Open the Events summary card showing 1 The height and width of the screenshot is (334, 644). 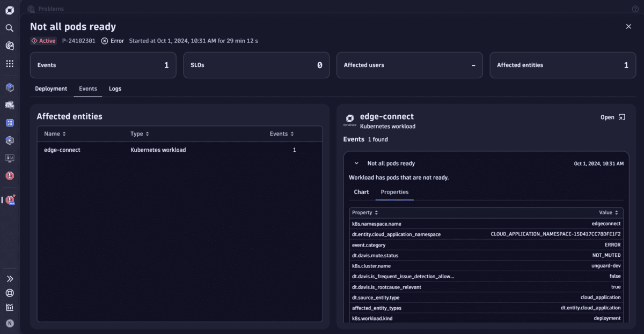pos(103,65)
